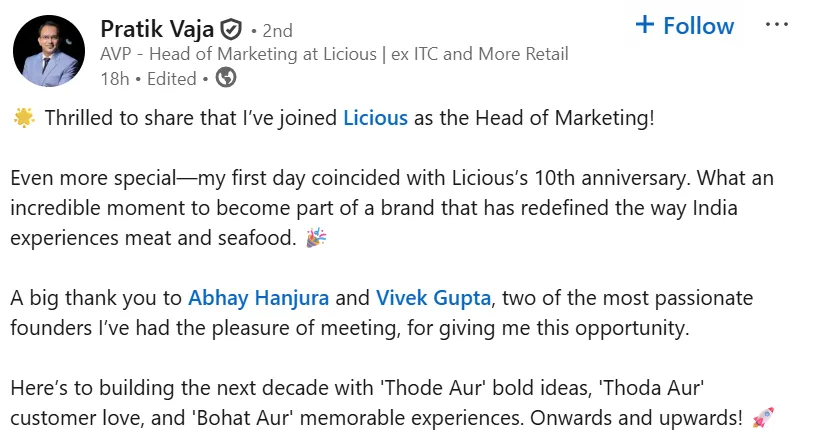The width and height of the screenshot is (813, 435).
Task: Click the AVP Head of Marketing headline
Action: coord(334,54)
